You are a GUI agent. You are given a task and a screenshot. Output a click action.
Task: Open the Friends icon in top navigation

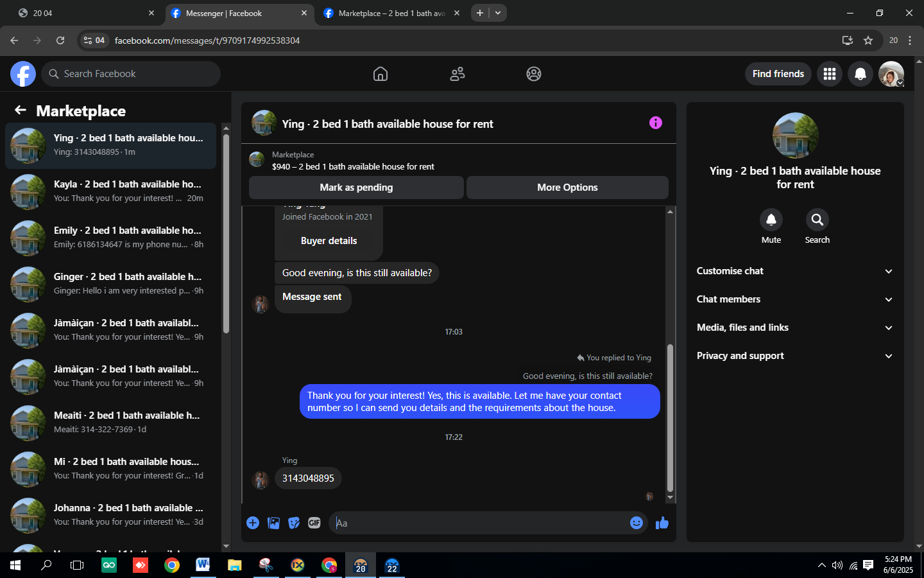pyautogui.click(x=458, y=74)
